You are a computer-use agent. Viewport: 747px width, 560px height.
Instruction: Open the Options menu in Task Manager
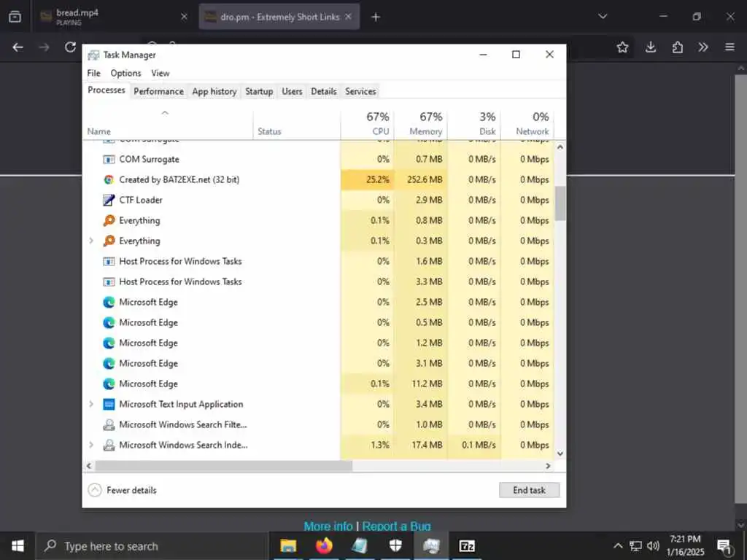pyautogui.click(x=125, y=74)
